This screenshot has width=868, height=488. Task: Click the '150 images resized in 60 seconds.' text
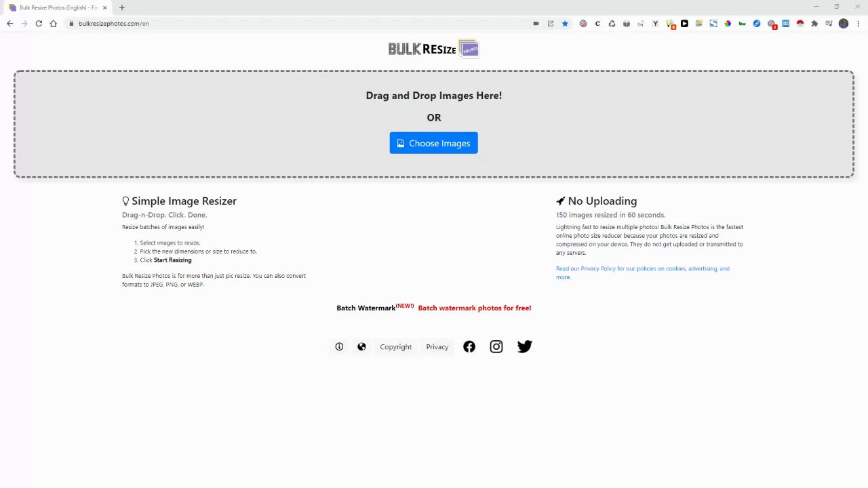point(611,215)
